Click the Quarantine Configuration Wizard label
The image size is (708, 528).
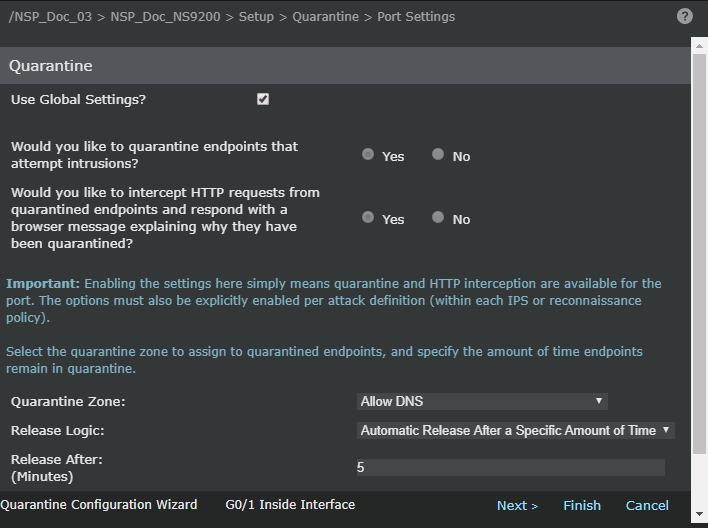coord(99,505)
